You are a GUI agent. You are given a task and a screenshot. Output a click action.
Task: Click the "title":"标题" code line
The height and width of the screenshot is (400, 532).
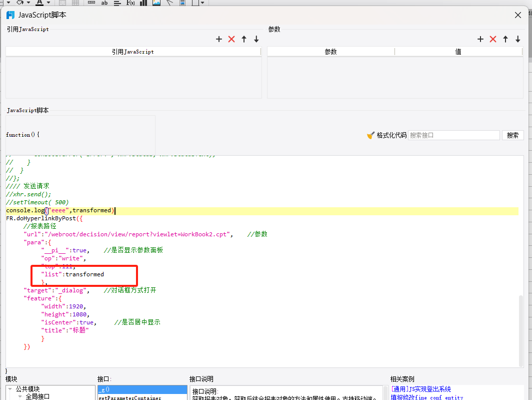(x=65, y=330)
